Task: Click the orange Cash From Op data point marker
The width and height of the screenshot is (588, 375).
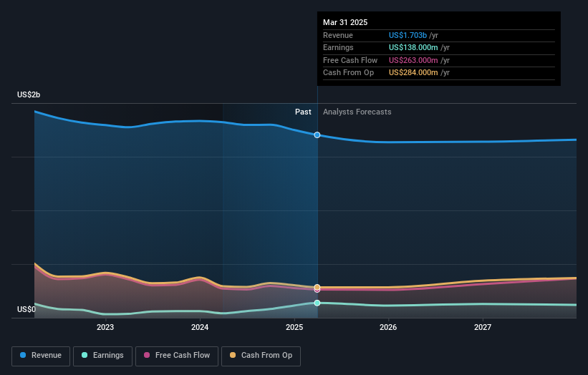Action: (x=317, y=287)
